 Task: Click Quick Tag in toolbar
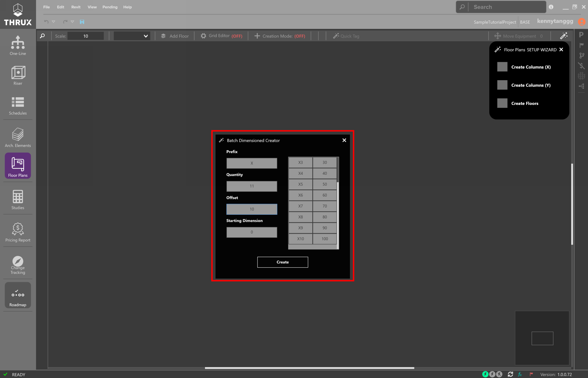(346, 36)
